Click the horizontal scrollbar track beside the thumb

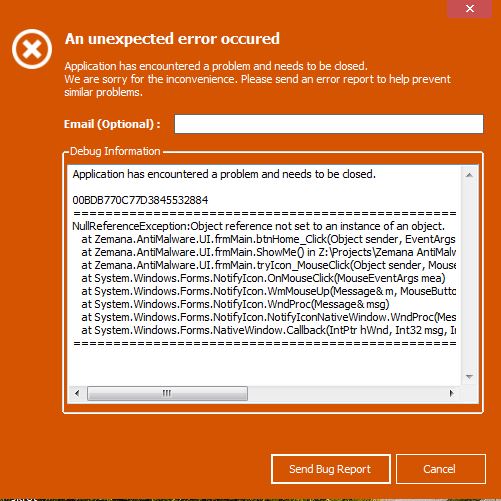(x=346, y=393)
